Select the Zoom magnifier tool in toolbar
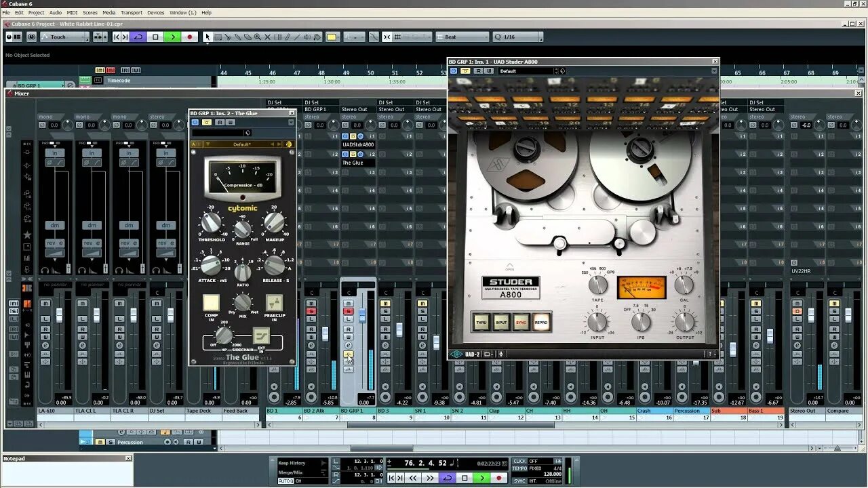Image resolution: width=868 pixels, height=488 pixels. click(258, 37)
